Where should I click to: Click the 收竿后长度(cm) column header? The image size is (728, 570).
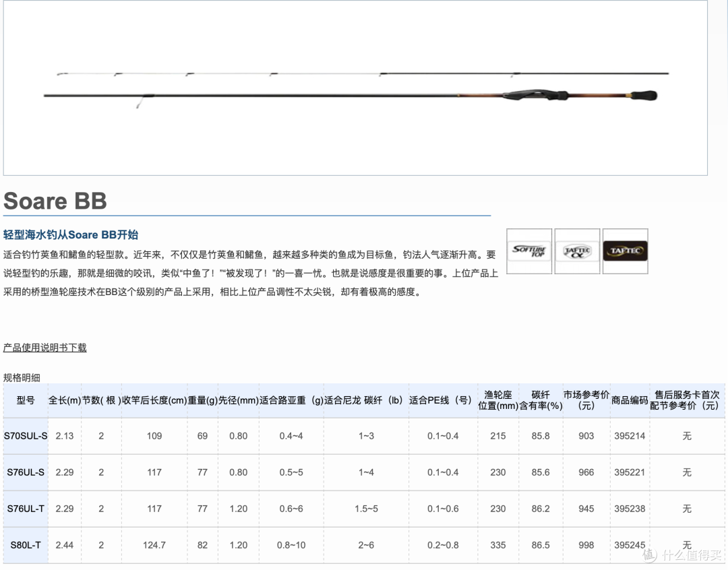[x=154, y=401]
